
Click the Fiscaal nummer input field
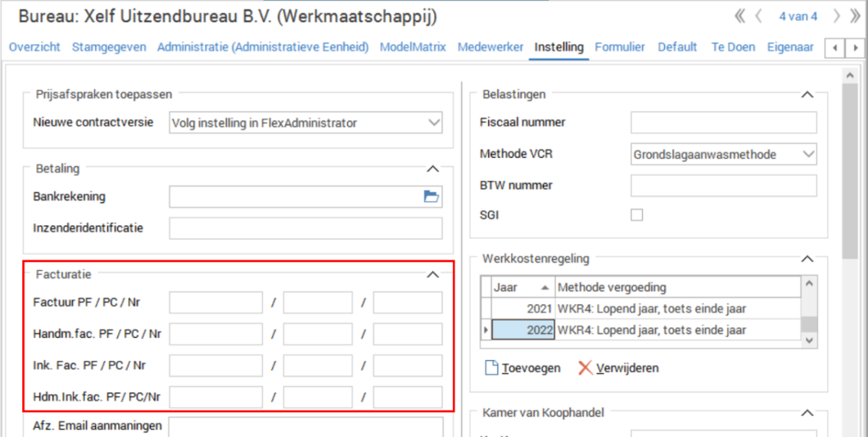tap(723, 123)
